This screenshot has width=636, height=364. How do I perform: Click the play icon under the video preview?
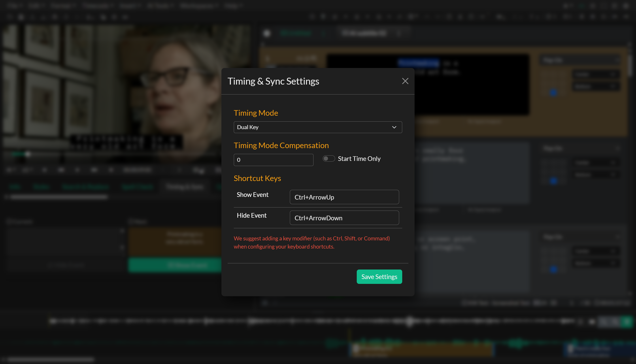point(61,170)
